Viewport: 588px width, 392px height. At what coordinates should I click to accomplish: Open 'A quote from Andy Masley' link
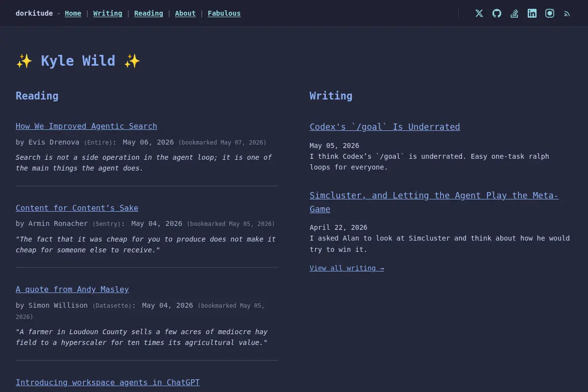72,289
